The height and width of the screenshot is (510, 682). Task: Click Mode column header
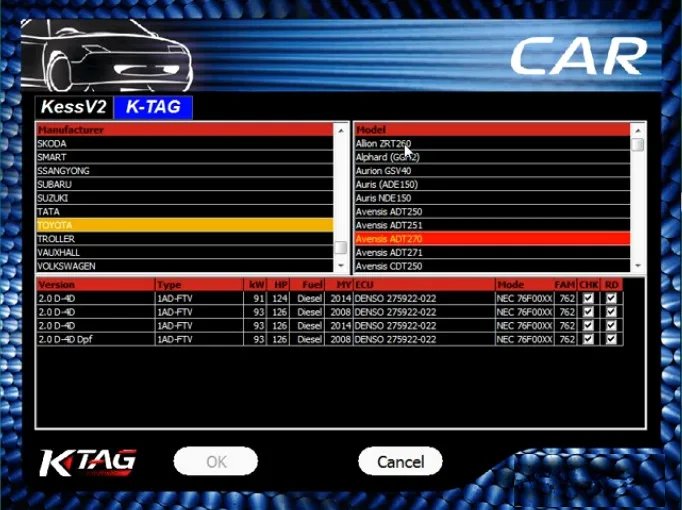pyautogui.click(x=524, y=285)
